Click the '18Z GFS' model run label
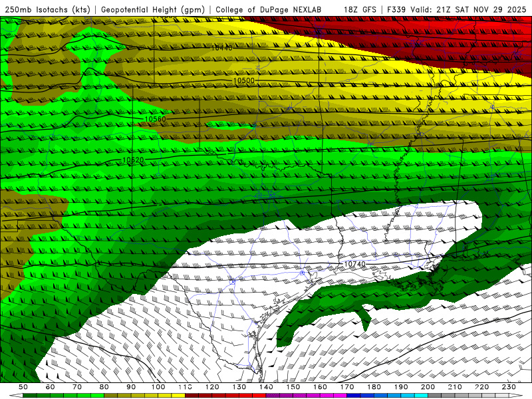The image size is (532, 399). pos(360,10)
